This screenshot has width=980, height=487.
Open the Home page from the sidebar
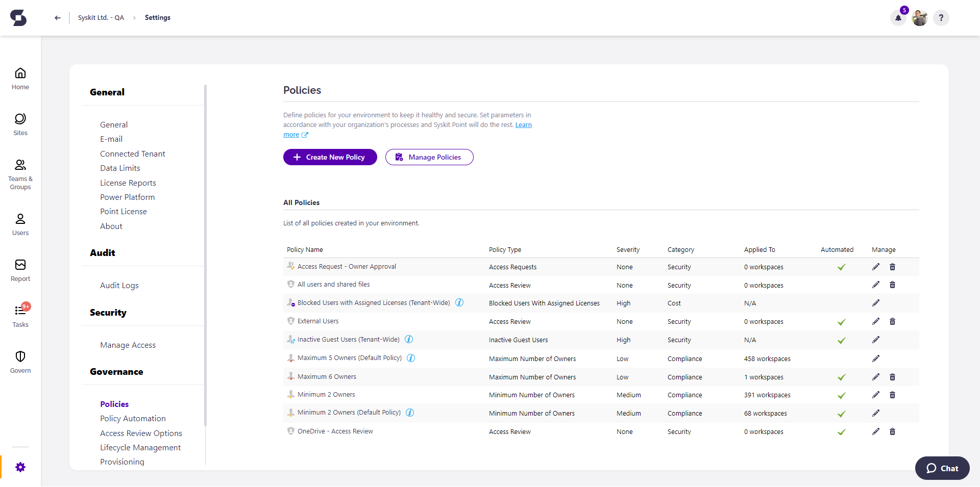[20, 78]
